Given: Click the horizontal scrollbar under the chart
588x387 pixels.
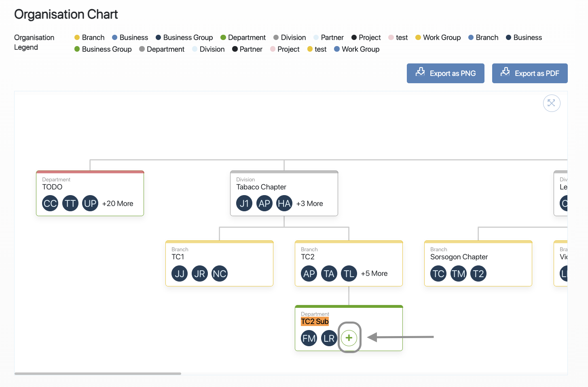Looking at the screenshot, I should (x=97, y=374).
